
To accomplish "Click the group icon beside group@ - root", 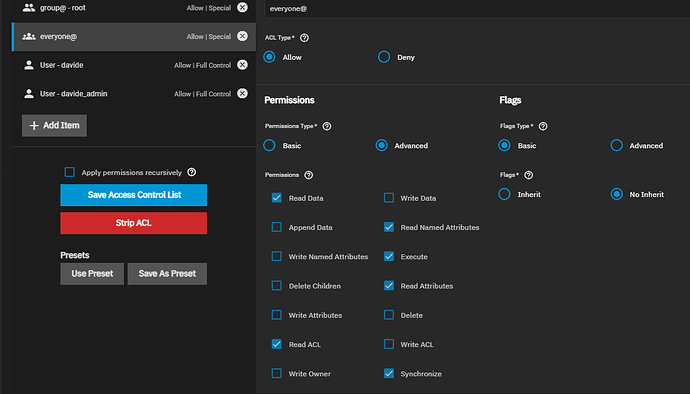I will pyautogui.click(x=29, y=7).
